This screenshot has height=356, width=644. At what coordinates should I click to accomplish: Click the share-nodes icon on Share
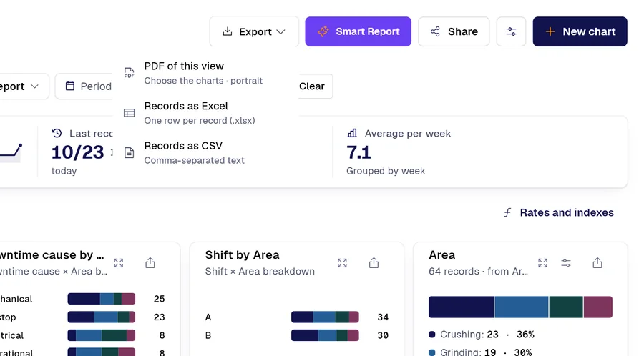[x=435, y=31]
